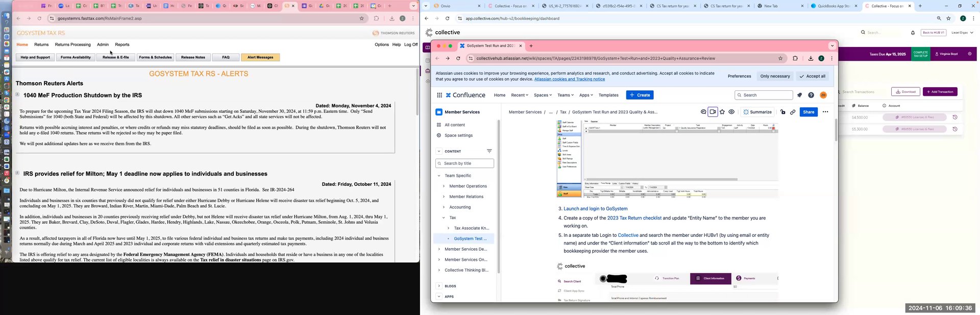Open the tab search dropdown in left browser

coord(413,6)
